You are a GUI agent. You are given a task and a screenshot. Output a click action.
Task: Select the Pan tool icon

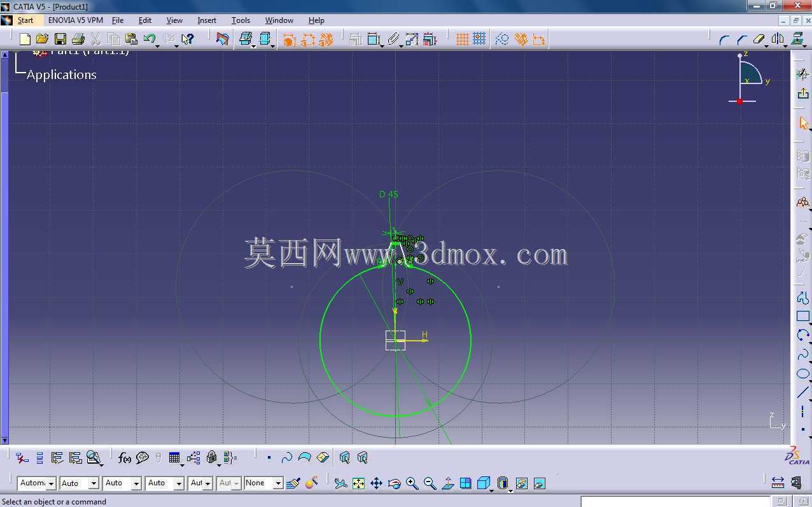pyautogui.click(x=376, y=483)
